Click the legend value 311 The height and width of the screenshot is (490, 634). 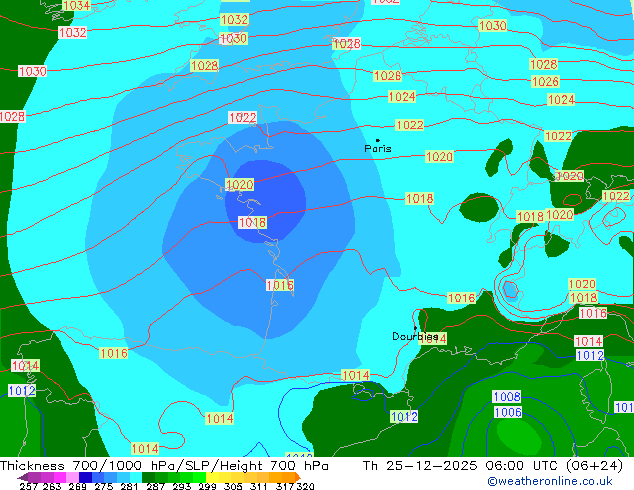point(259,486)
